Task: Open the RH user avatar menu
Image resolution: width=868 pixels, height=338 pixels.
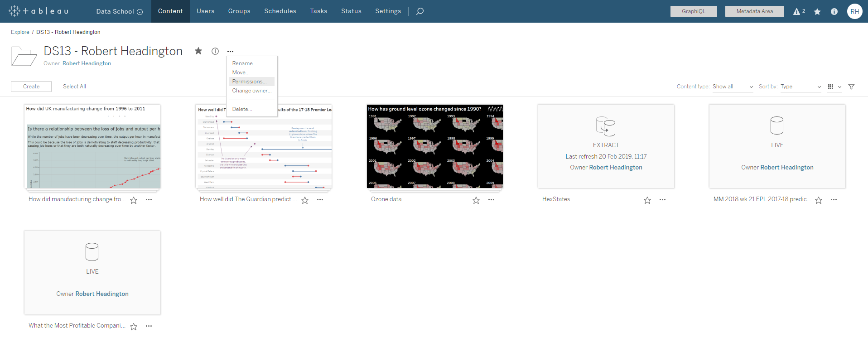Action: pos(854,11)
